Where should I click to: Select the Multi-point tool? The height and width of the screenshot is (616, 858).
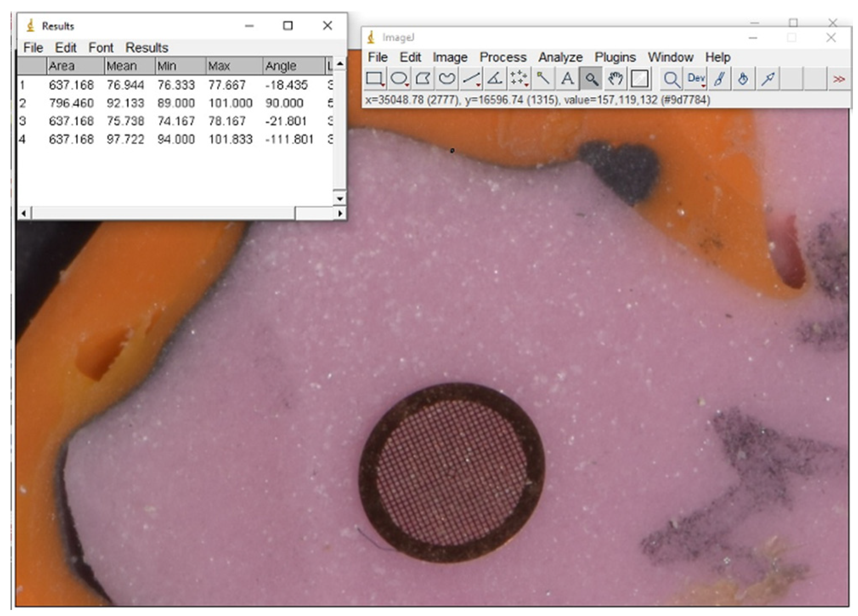(519, 79)
